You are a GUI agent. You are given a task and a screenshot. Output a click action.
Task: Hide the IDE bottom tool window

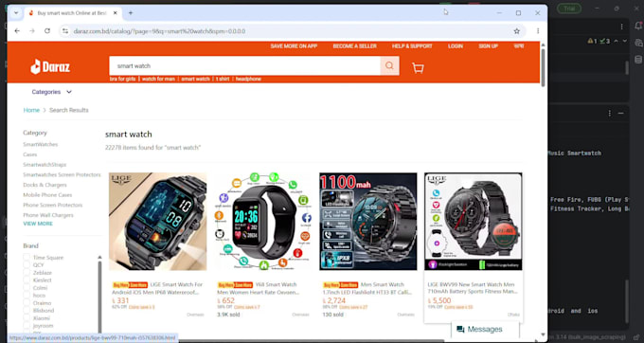click(621, 113)
